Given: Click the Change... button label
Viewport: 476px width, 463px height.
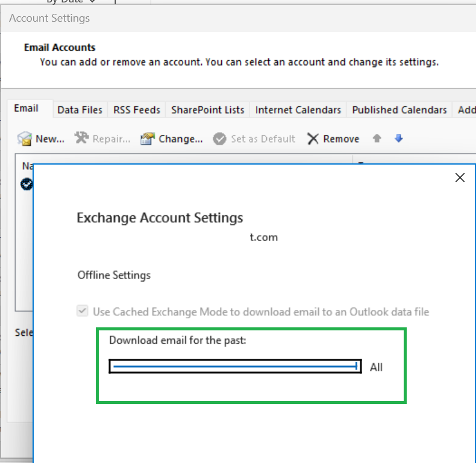Looking at the screenshot, I should coord(181,139).
